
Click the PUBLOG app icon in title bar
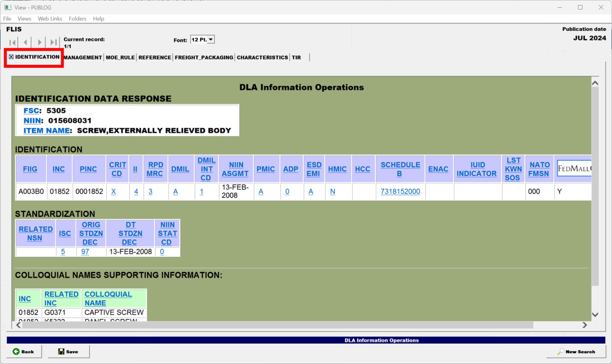pos(8,7)
